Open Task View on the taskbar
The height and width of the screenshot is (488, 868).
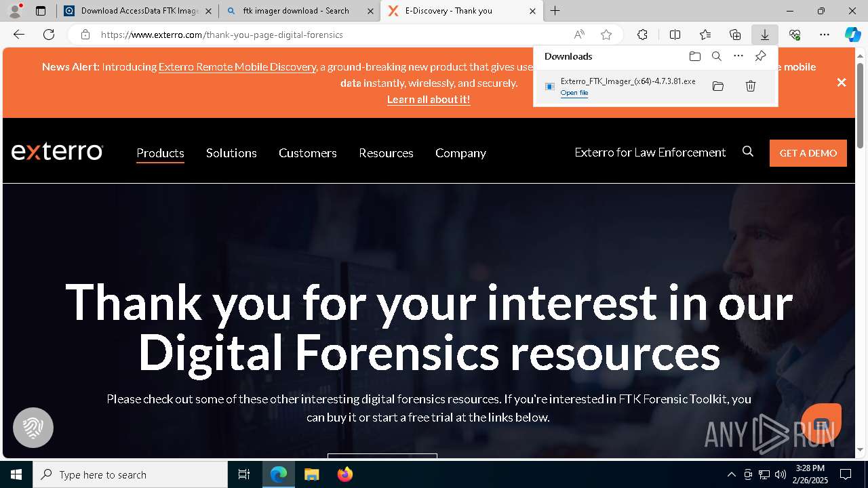click(x=244, y=474)
